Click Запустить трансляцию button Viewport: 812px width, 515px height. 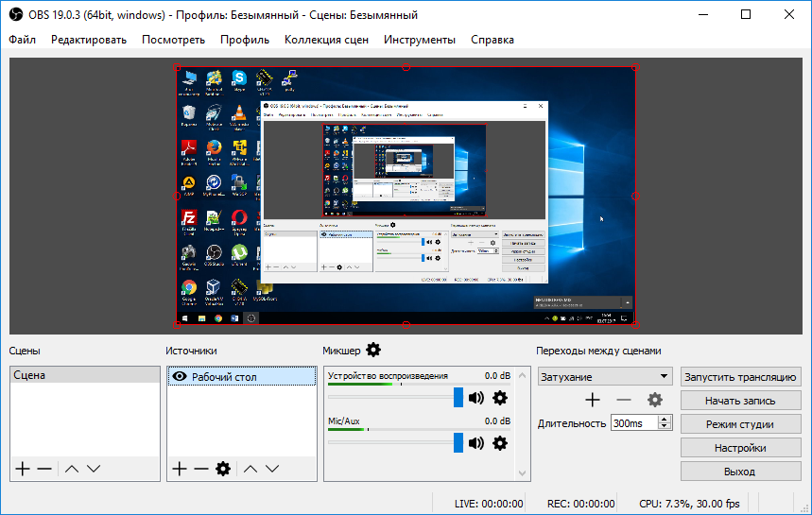tap(740, 377)
